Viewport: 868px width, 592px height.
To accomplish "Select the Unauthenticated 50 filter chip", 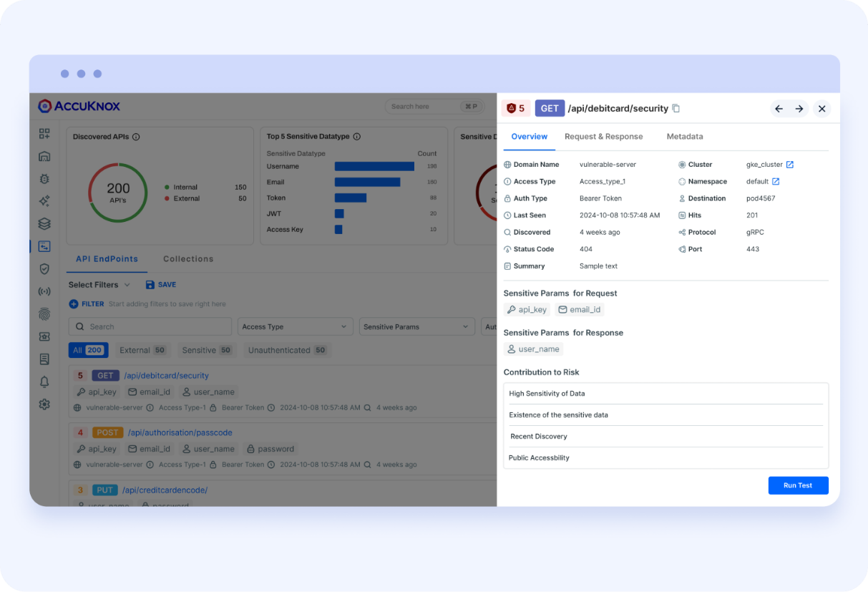I will click(287, 350).
